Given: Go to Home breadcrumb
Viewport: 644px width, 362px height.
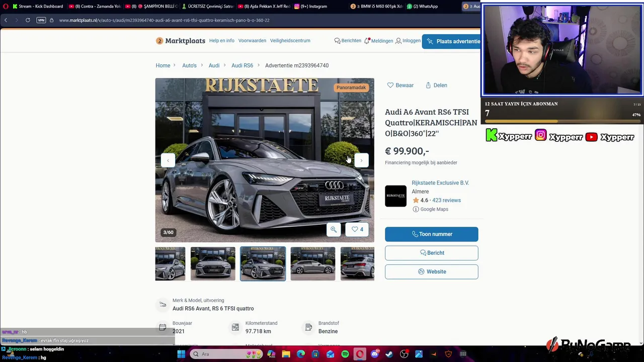Looking at the screenshot, I should [163, 65].
